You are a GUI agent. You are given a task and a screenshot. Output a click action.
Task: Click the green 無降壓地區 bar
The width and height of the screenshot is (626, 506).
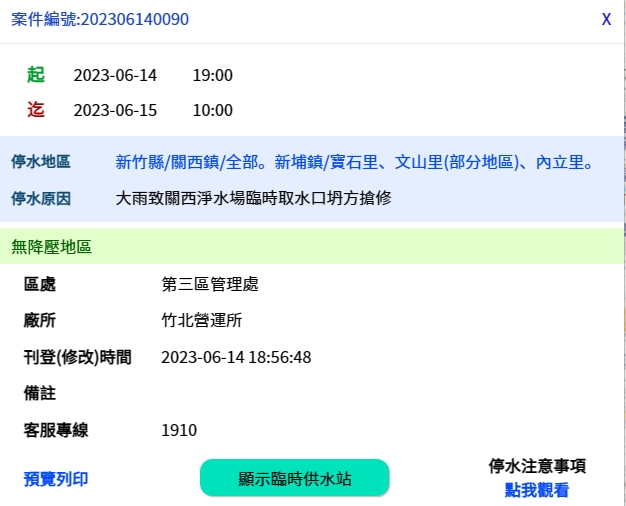[312, 246]
